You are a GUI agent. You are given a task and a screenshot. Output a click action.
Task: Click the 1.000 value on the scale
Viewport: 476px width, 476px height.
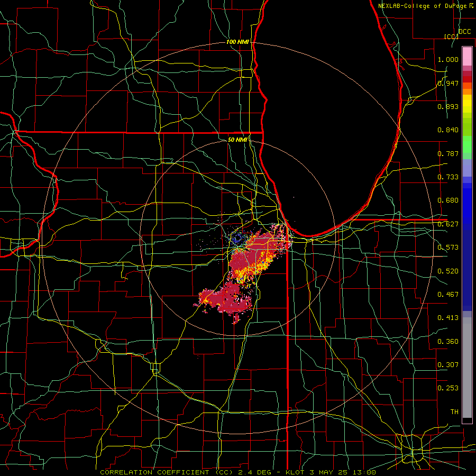[448, 59]
